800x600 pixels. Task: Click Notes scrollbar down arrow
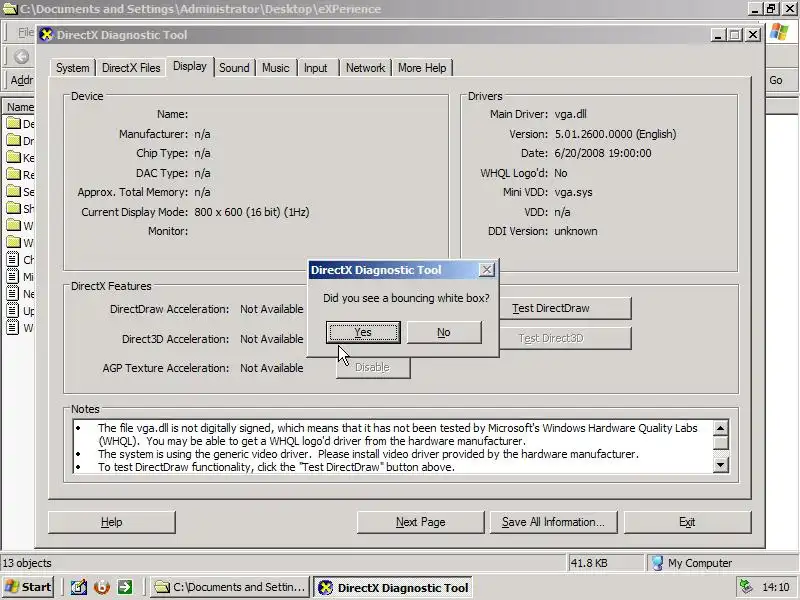720,465
